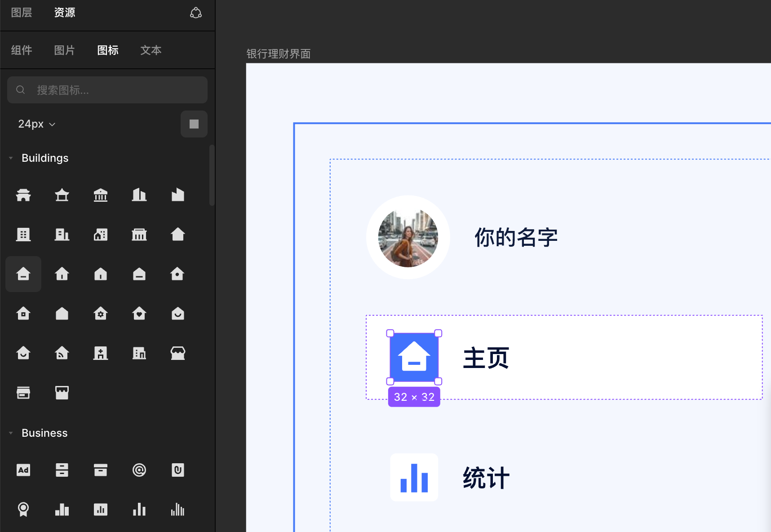Click the highlighted home icon with horizontal bar
The height and width of the screenshot is (532, 771).
(x=23, y=274)
